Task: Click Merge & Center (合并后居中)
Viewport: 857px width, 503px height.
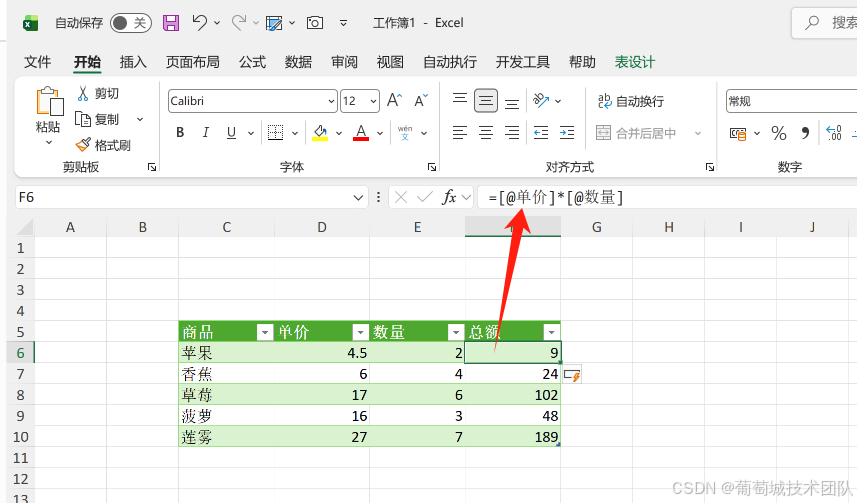Action: [x=636, y=133]
